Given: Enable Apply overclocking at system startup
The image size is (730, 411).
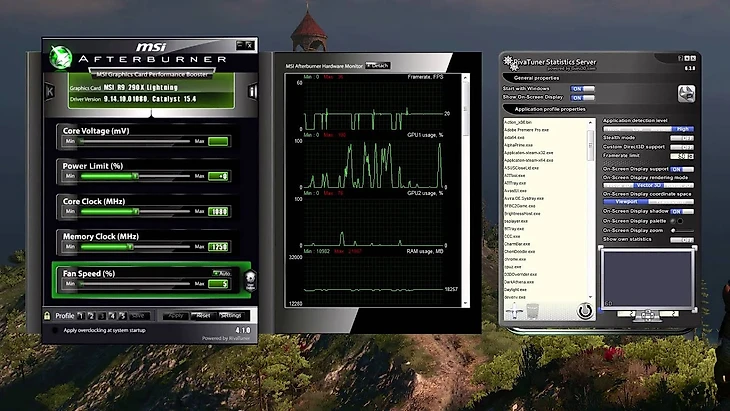Looking at the screenshot, I should (55, 330).
